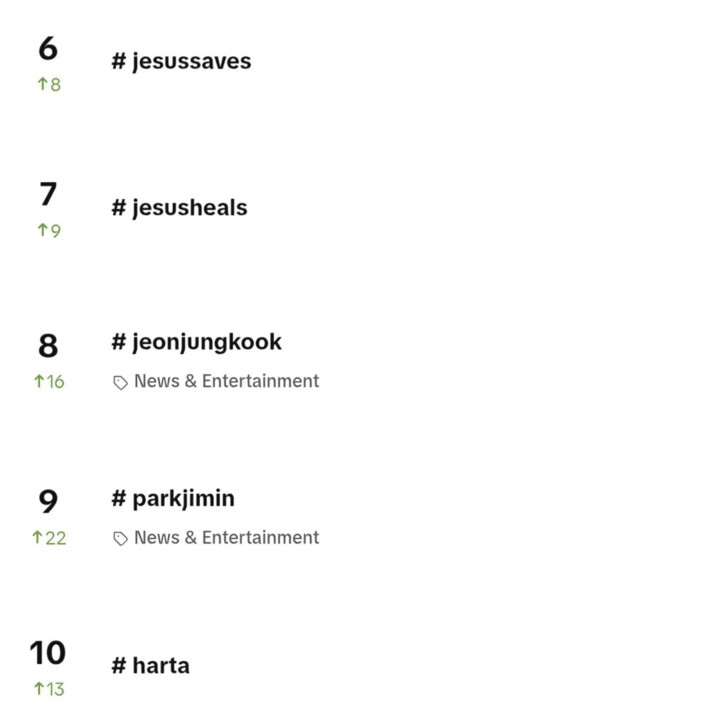The width and height of the screenshot is (728, 725).
Task: Click the hash symbol before harta
Action: click(x=119, y=665)
